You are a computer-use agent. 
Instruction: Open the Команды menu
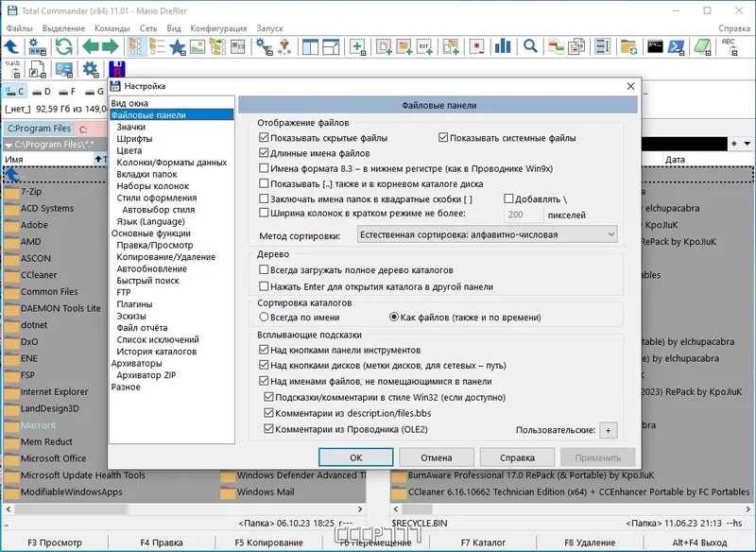(x=112, y=28)
